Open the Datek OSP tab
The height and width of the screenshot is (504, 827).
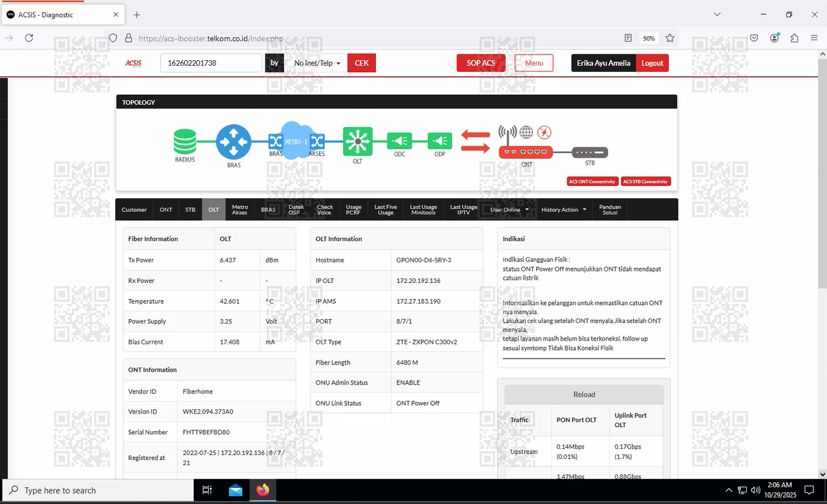pyautogui.click(x=296, y=209)
